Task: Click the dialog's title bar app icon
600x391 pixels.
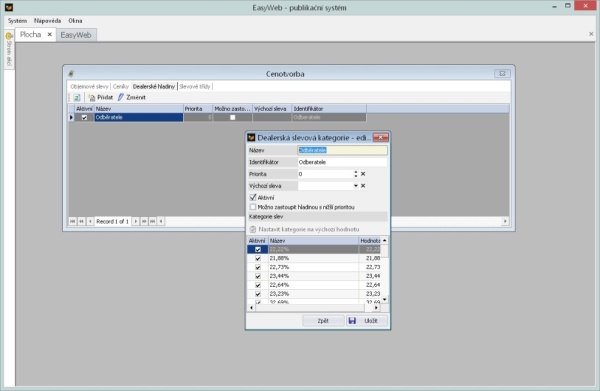Action: click(x=251, y=137)
